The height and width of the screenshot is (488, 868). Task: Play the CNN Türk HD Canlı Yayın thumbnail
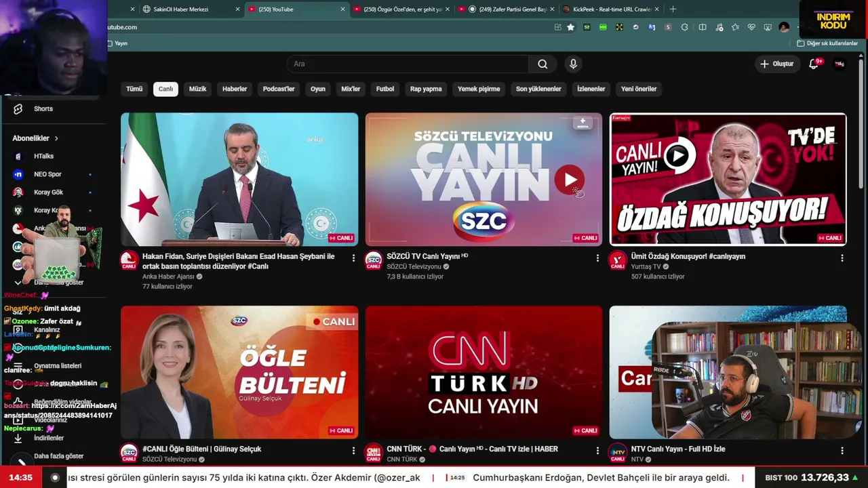click(484, 372)
